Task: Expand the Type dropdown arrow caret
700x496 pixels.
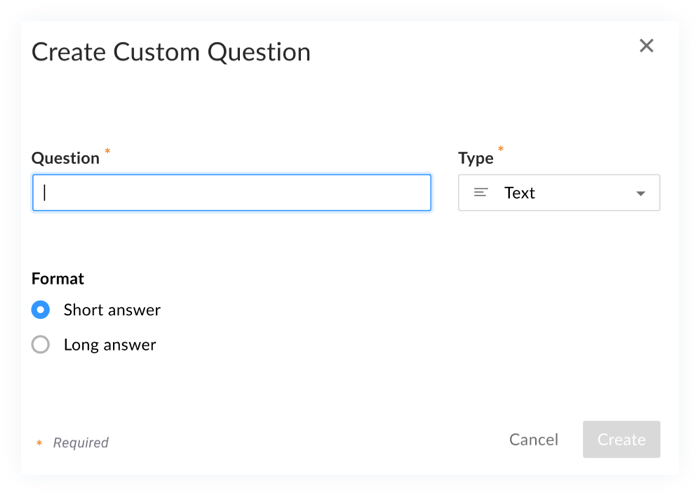Action: coord(641,193)
